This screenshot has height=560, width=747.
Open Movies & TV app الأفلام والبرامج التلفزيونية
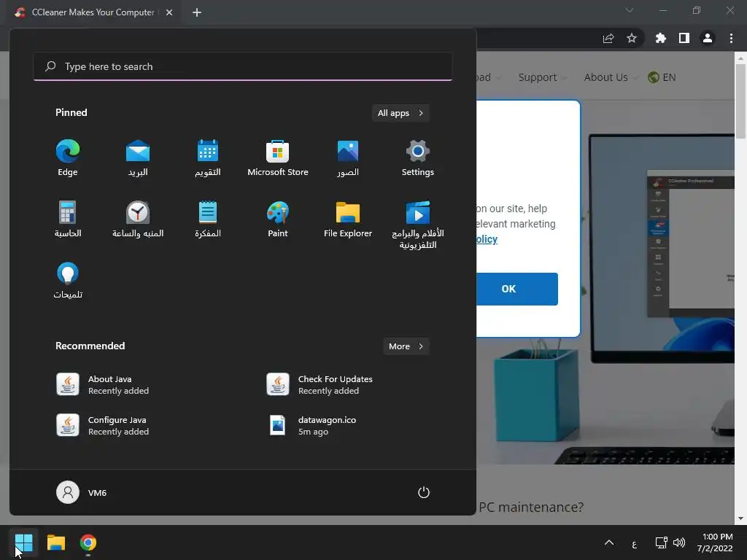coord(418,225)
